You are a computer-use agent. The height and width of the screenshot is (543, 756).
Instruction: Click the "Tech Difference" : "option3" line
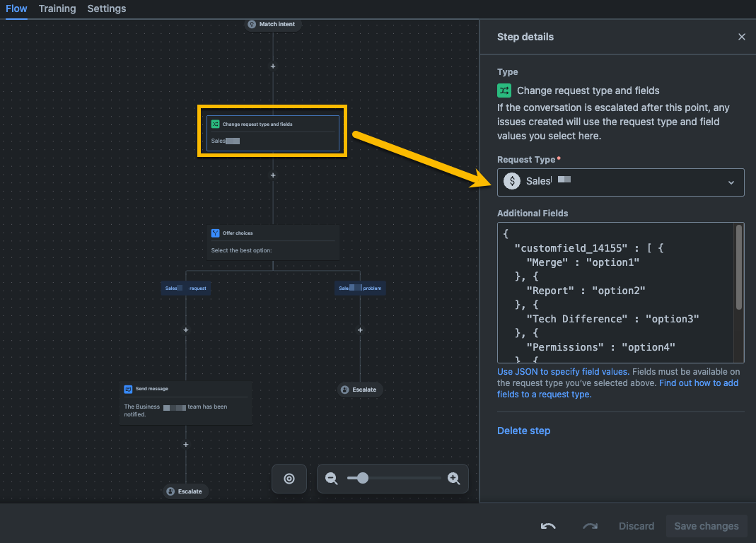point(612,319)
